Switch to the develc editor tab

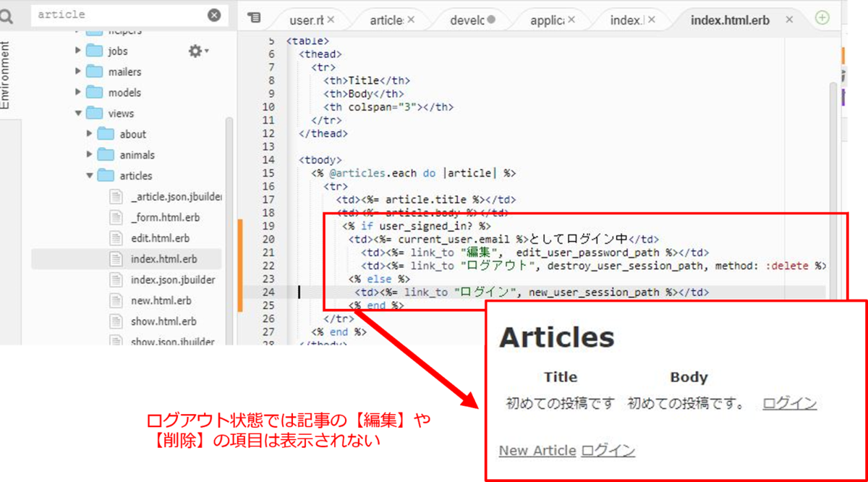[x=467, y=20]
